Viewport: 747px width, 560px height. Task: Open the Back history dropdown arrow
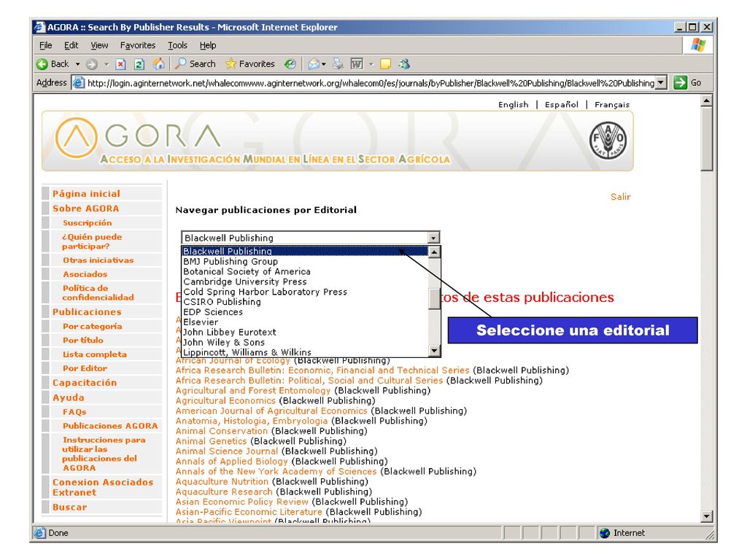(77, 64)
